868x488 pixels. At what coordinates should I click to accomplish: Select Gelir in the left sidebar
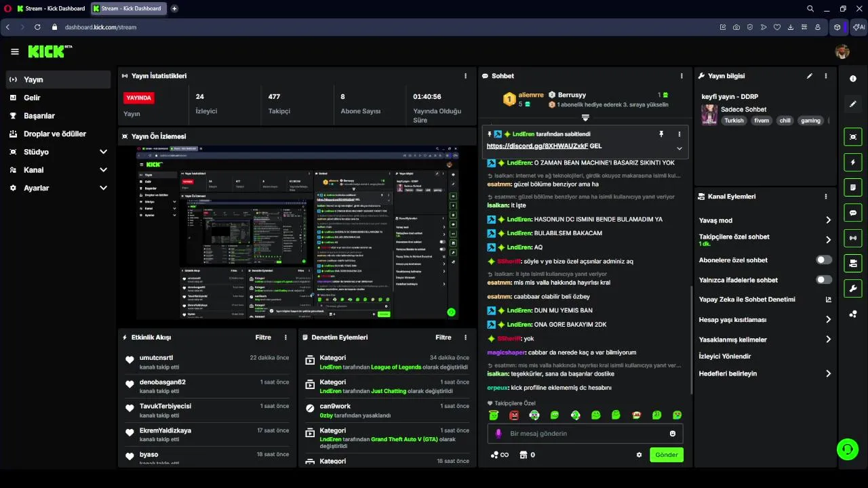pos(58,98)
